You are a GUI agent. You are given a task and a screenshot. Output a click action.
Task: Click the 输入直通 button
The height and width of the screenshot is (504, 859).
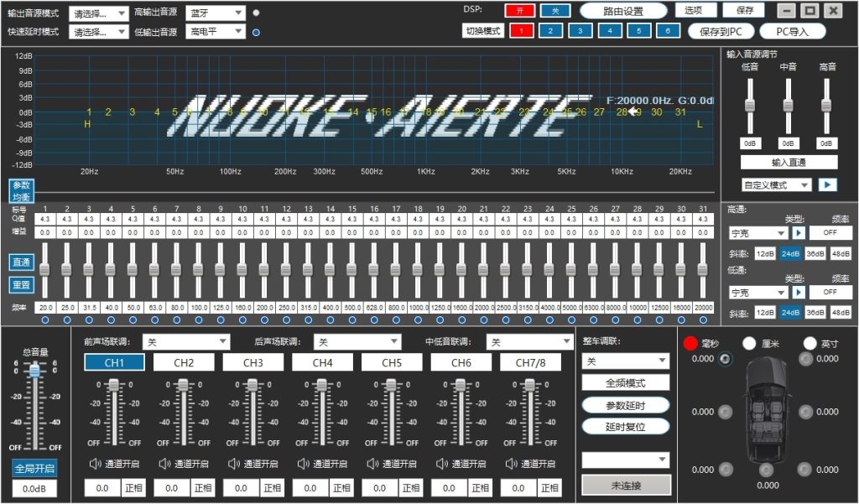click(x=789, y=162)
